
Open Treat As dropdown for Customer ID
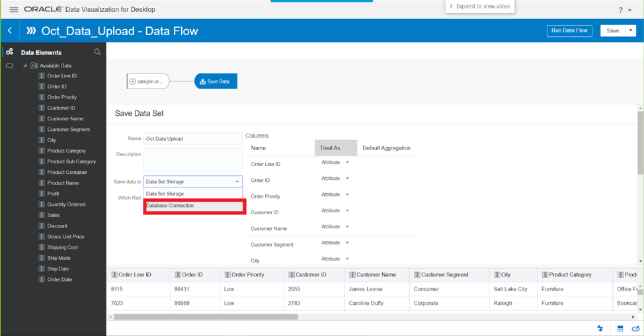pos(348,210)
